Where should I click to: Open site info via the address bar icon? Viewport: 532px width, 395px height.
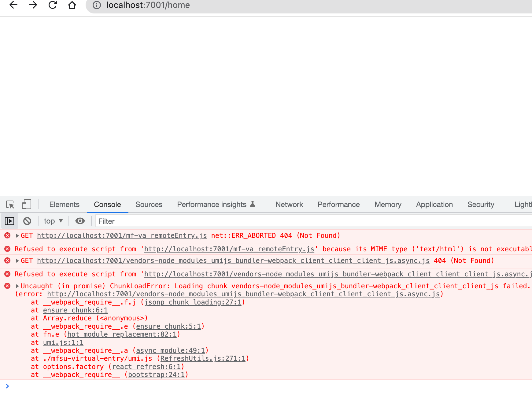pos(97,5)
